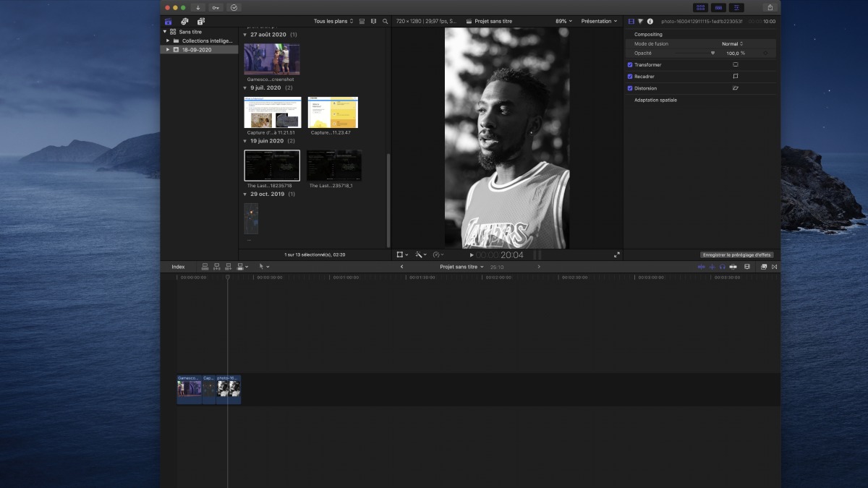Open the Présentation view menu

click(599, 21)
